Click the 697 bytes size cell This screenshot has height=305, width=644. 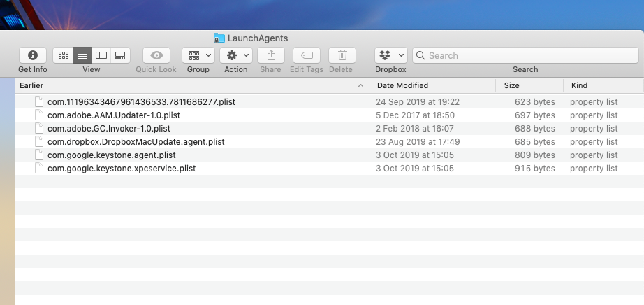(535, 115)
